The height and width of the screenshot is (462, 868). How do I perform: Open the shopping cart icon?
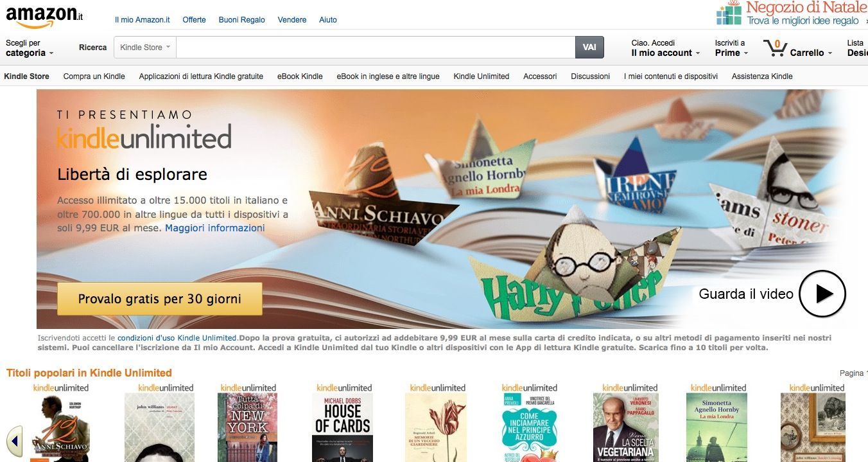(x=775, y=48)
